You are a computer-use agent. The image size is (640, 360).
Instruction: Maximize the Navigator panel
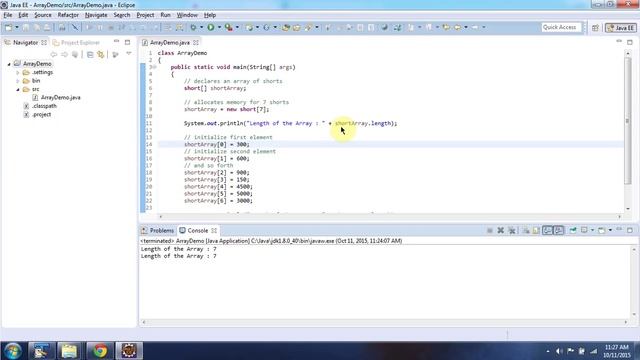[x=127, y=42]
